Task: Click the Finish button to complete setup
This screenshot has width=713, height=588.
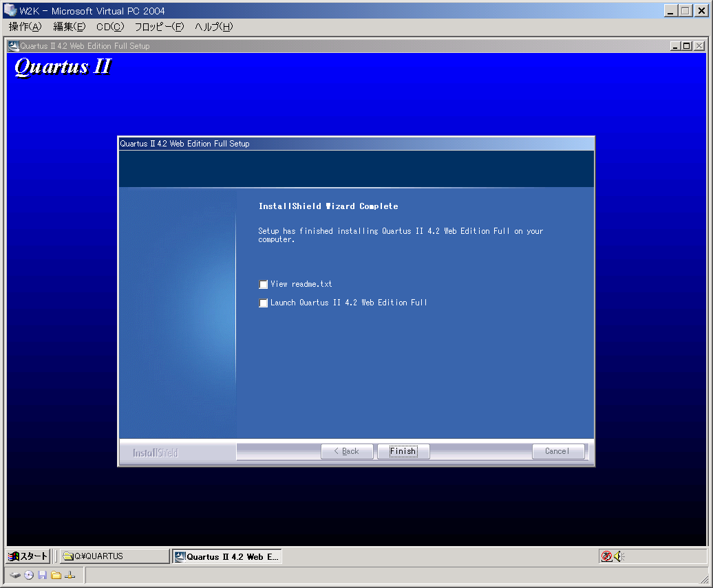Action: [403, 451]
